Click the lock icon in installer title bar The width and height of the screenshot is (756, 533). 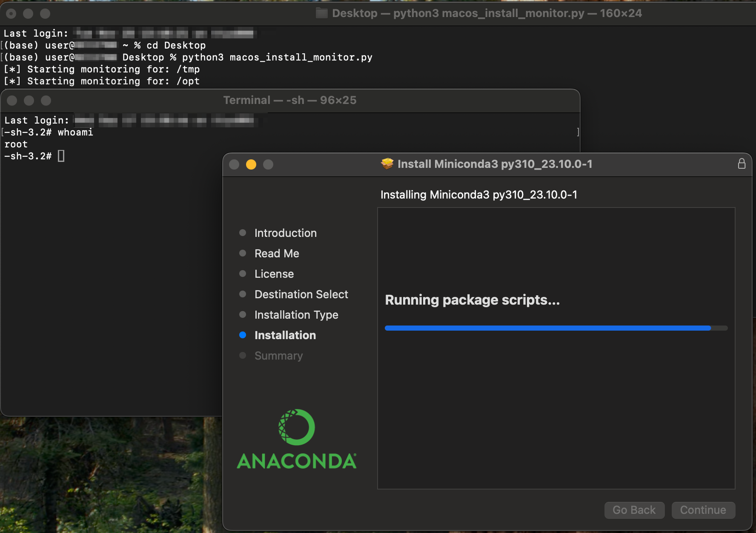741,164
